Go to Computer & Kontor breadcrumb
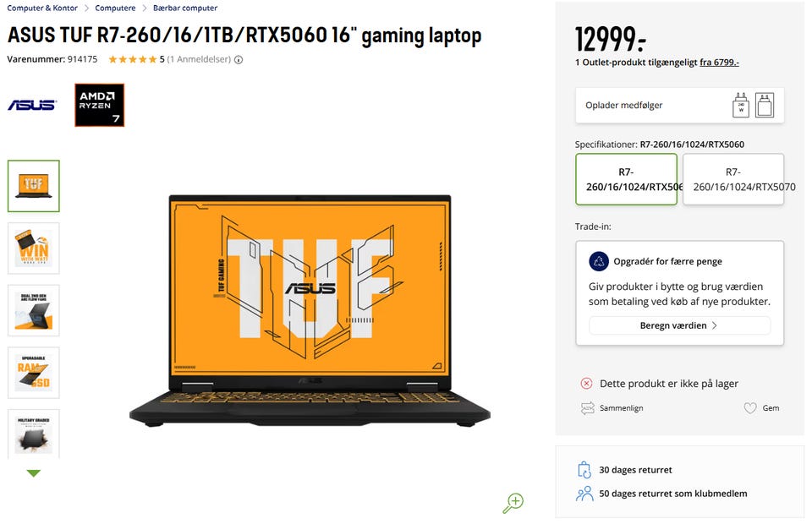The width and height of the screenshot is (812, 524). pyautogui.click(x=42, y=8)
